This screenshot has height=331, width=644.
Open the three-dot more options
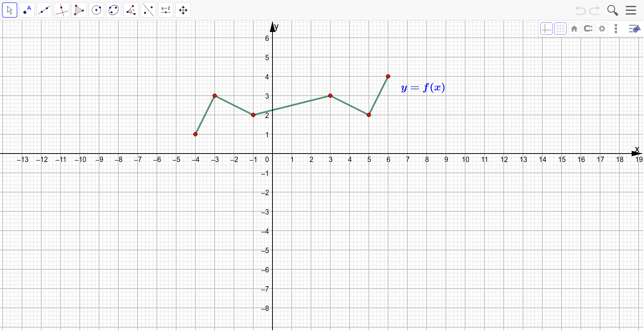click(x=616, y=29)
